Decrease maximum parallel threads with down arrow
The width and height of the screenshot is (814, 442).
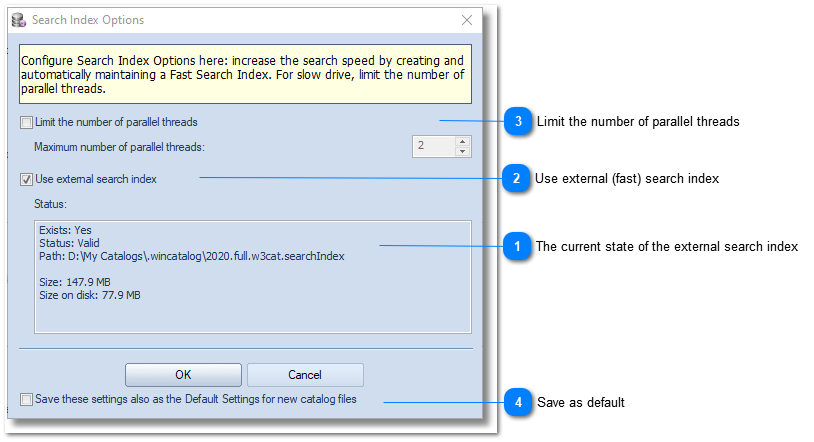point(462,152)
